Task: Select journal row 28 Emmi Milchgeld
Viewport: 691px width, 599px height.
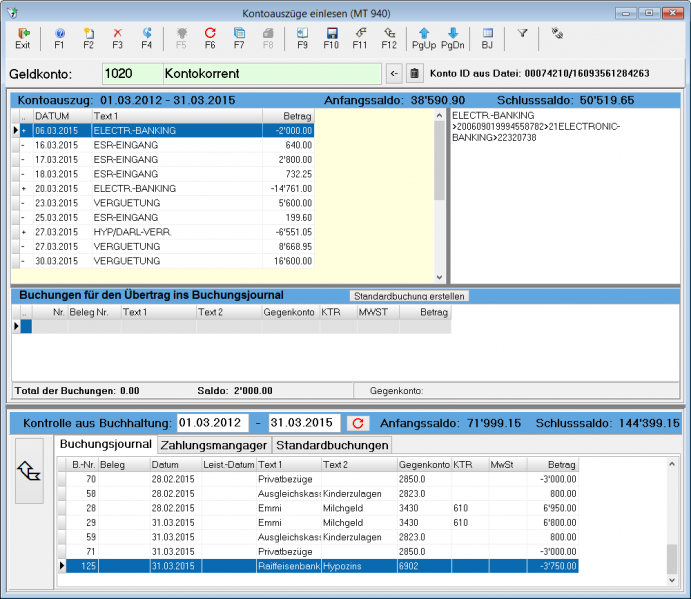Action: click(x=318, y=508)
